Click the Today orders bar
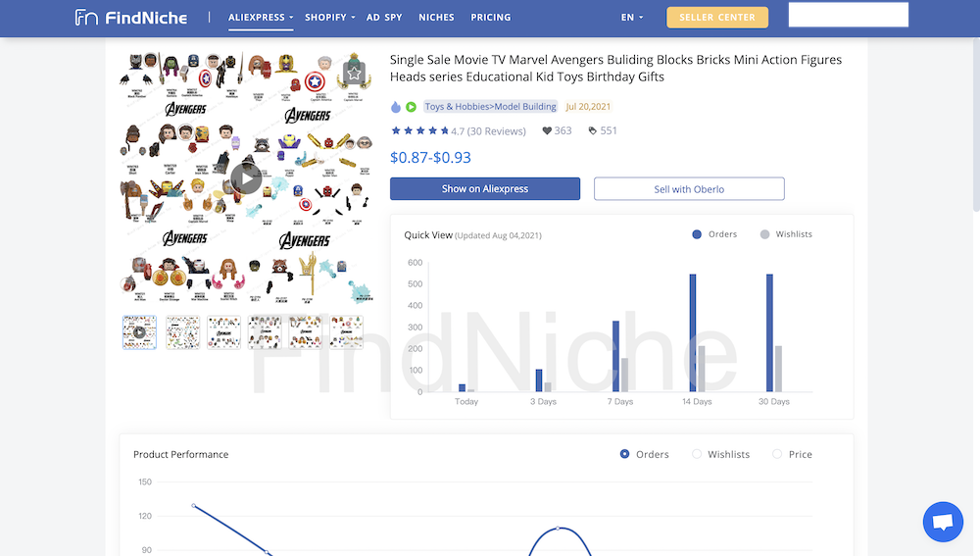The width and height of the screenshot is (980, 556). pyautogui.click(x=462, y=387)
